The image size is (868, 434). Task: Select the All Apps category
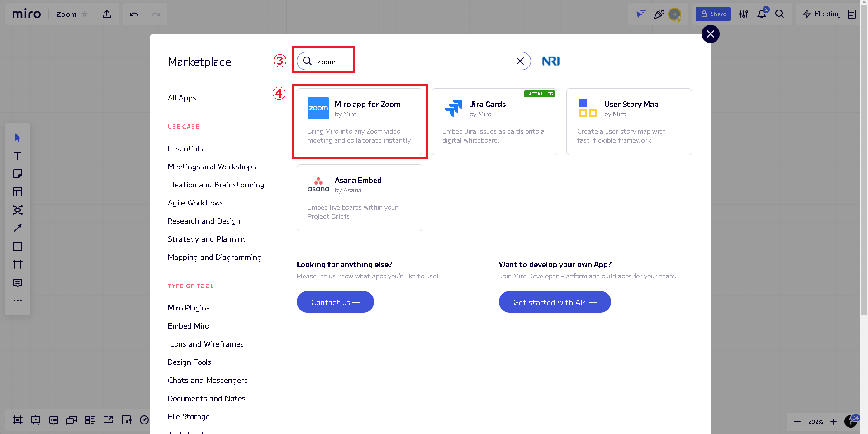(x=182, y=98)
